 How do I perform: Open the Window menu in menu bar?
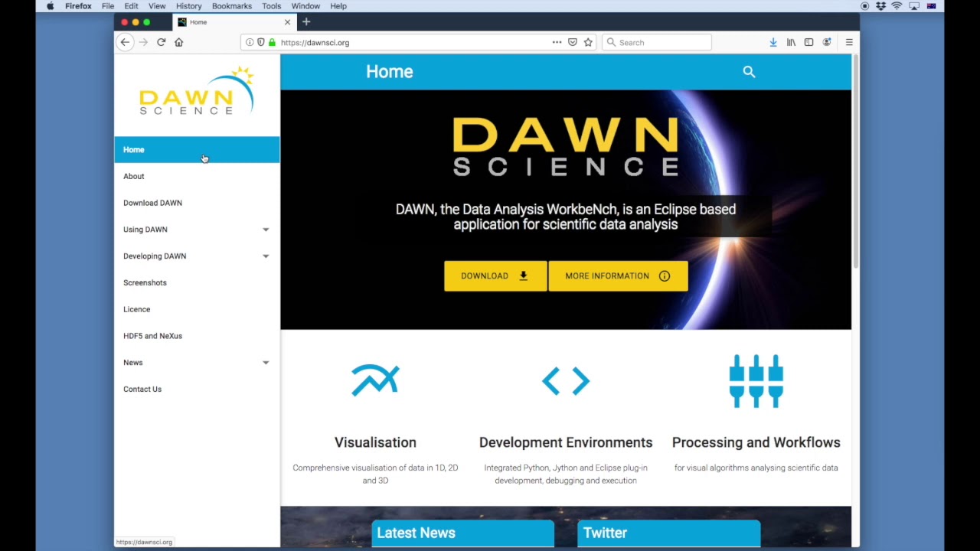[x=305, y=6]
